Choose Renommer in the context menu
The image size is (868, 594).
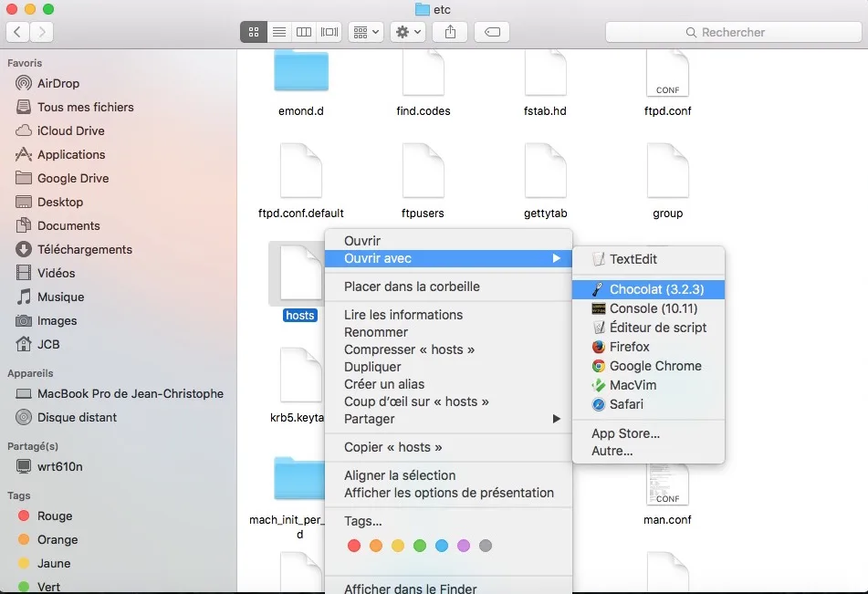(448, 332)
